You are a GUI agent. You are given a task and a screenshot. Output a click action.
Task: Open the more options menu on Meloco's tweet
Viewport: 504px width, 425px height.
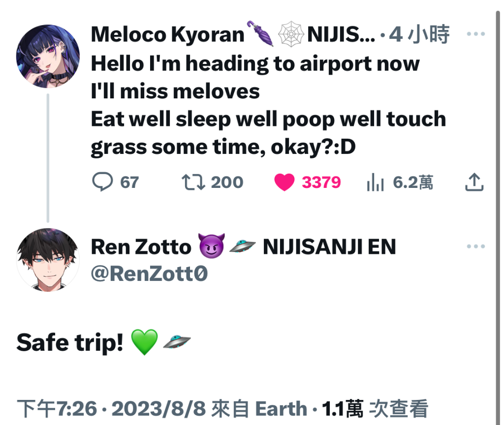point(476,34)
